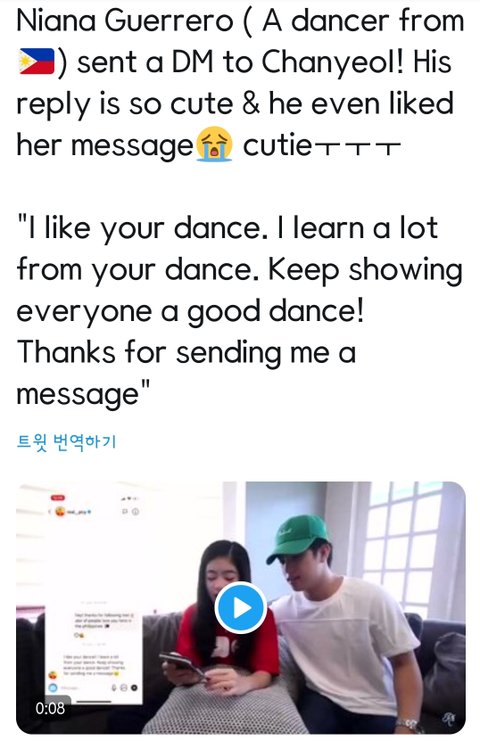
Task: Click the crying face emoji
Action: click(215, 144)
